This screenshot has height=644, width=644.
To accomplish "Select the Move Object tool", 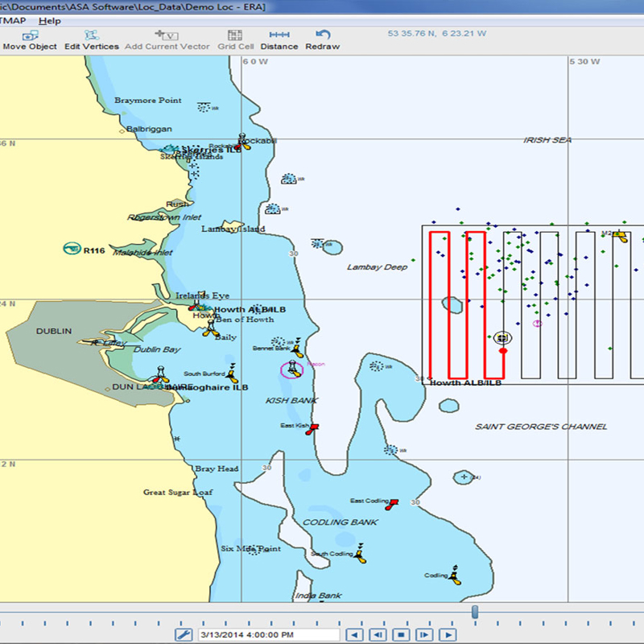I will point(30,39).
